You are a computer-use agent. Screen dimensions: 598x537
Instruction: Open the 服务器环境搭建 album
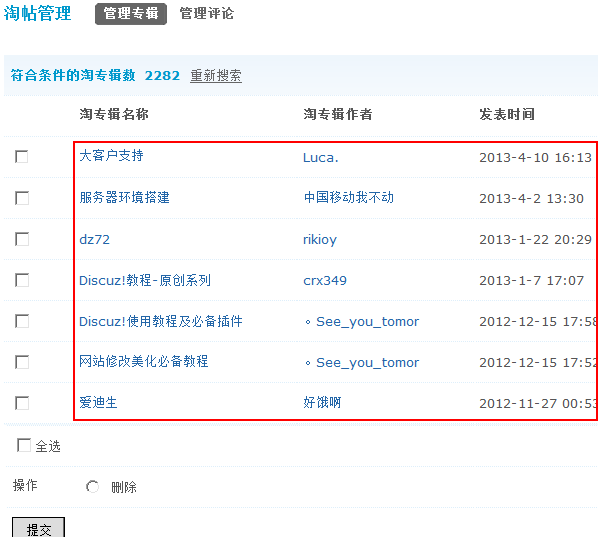click(124, 198)
